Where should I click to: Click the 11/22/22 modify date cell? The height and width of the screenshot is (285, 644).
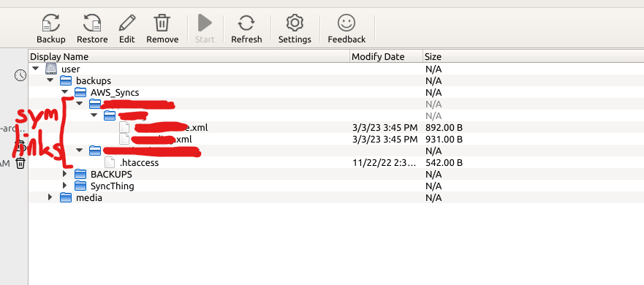[x=384, y=163]
